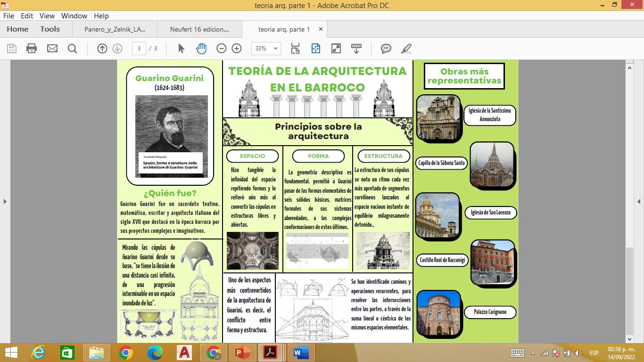Switch to the Panero_y_Zelnik_LA... tab

pyautogui.click(x=115, y=29)
